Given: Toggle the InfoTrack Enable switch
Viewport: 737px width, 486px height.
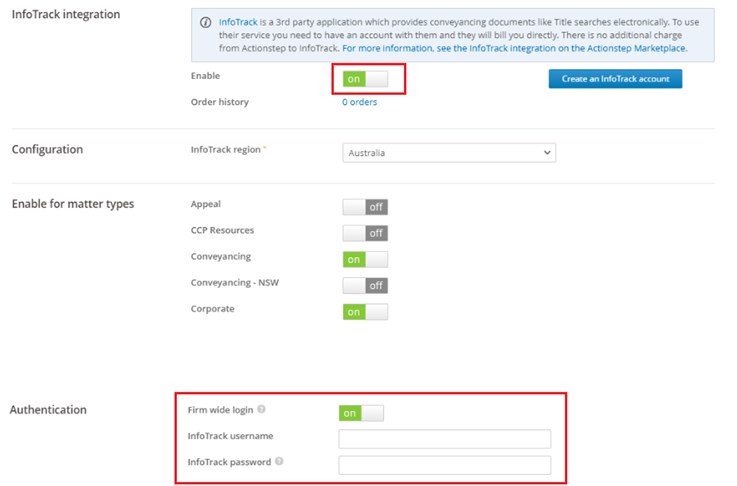Looking at the screenshot, I should [x=365, y=79].
